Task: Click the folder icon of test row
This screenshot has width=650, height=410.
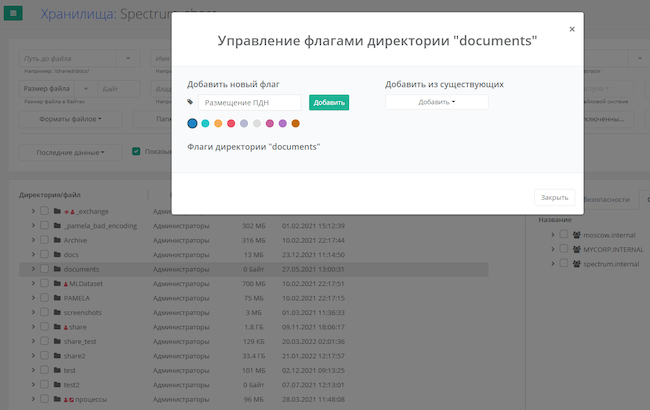Action: point(57,370)
